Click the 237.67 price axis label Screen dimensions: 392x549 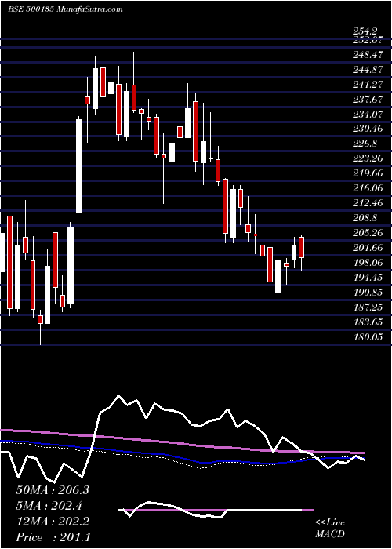click(368, 99)
